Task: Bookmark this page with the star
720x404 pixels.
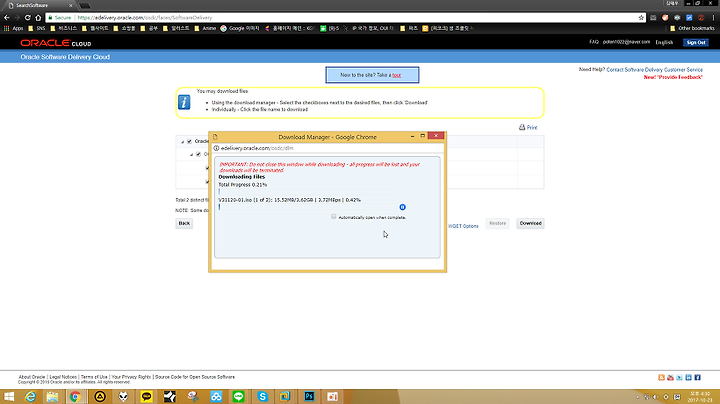Action: pyautogui.click(x=641, y=18)
